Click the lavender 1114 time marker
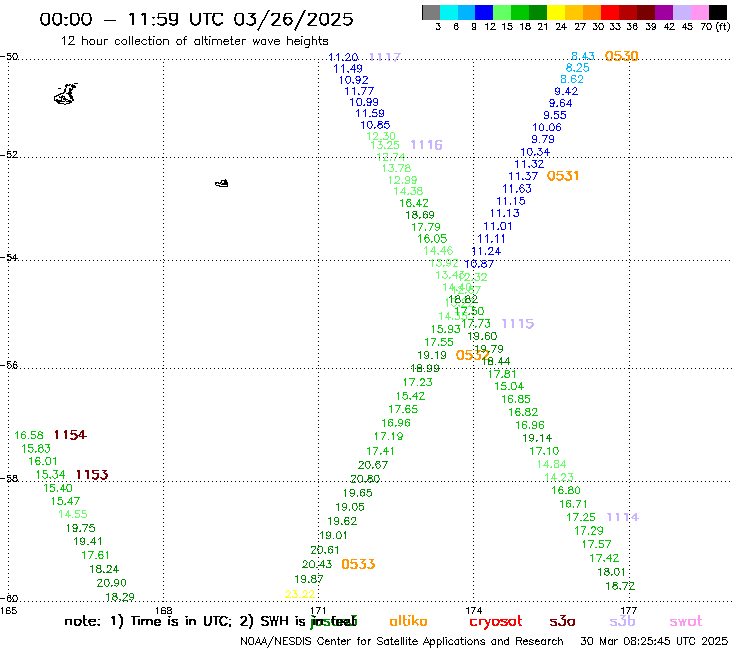740x650 pixels. point(622,517)
